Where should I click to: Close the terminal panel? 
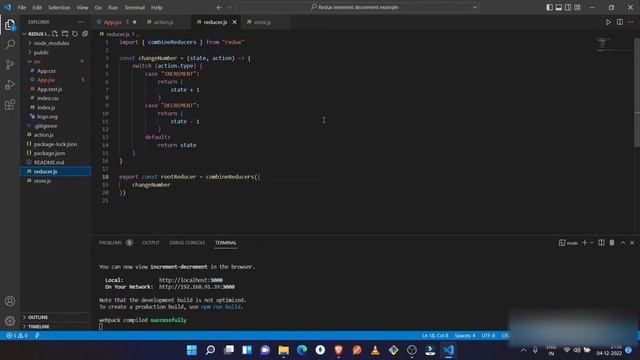(x=632, y=242)
